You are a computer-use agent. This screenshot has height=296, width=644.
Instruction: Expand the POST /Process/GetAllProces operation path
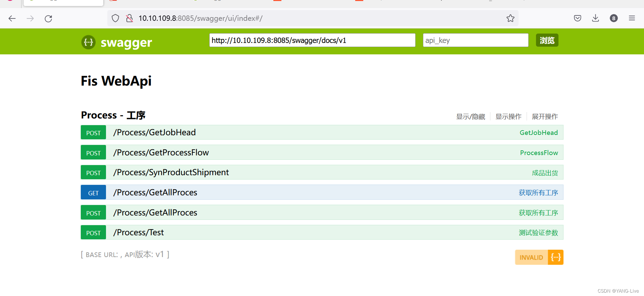[155, 213]
